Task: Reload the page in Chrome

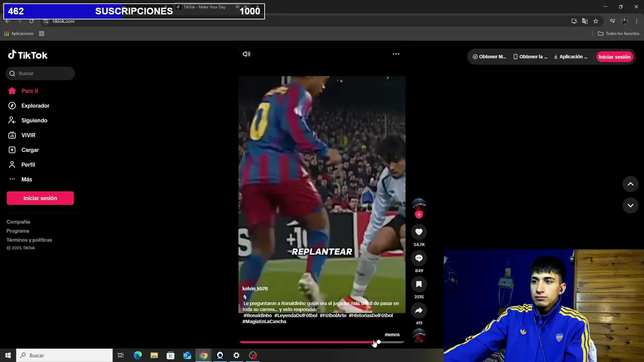Action: tap(31, 21)
